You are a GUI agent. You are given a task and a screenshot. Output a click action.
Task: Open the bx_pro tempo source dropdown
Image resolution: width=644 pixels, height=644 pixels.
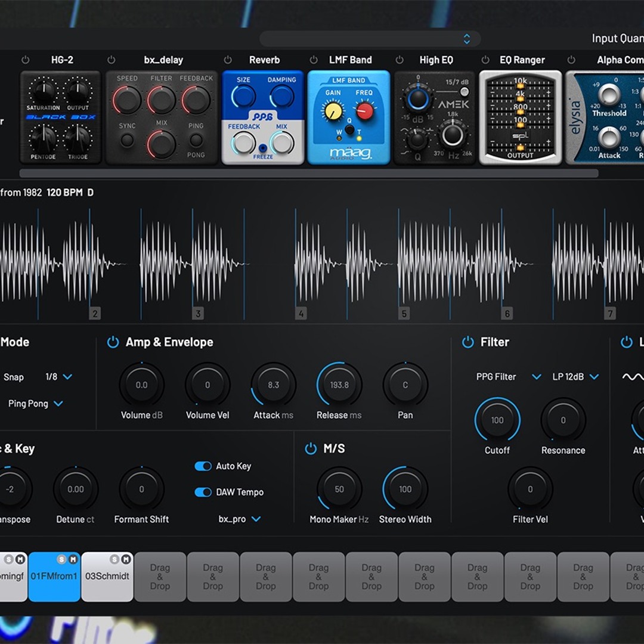(x=240, y=519)
